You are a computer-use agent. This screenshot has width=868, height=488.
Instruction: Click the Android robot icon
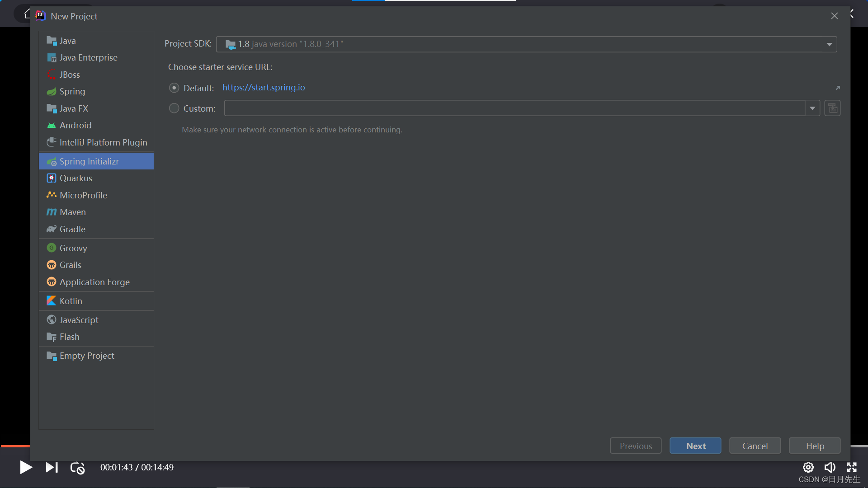pyautogui.click(x=52, y=126)
